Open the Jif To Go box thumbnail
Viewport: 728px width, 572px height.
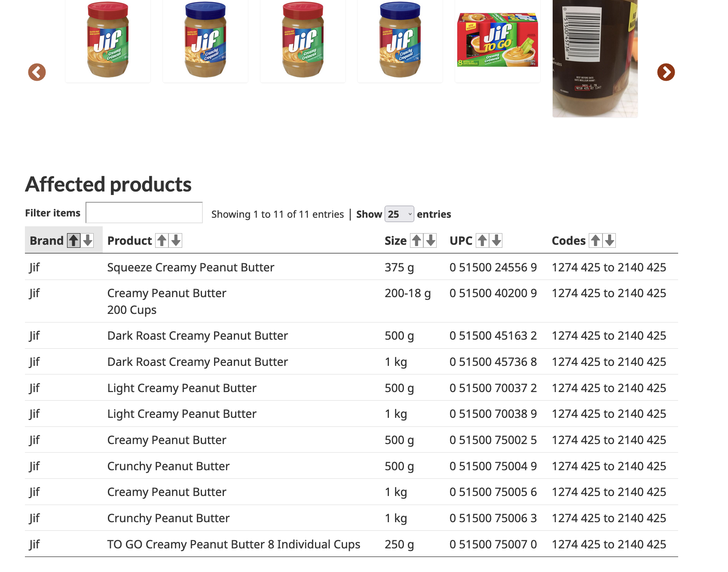[x=498, y=41]
